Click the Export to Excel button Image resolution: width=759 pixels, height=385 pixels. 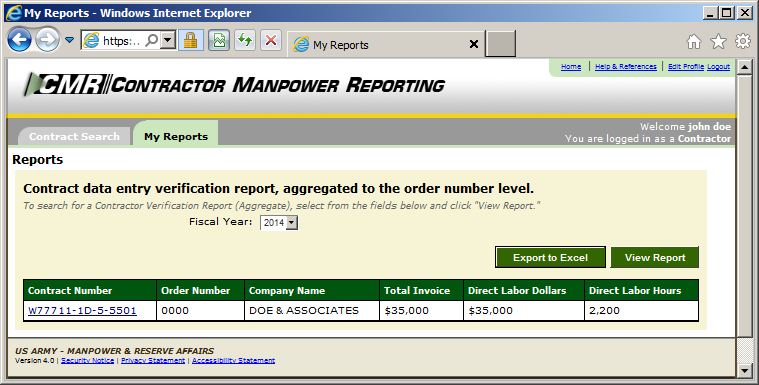550,258
